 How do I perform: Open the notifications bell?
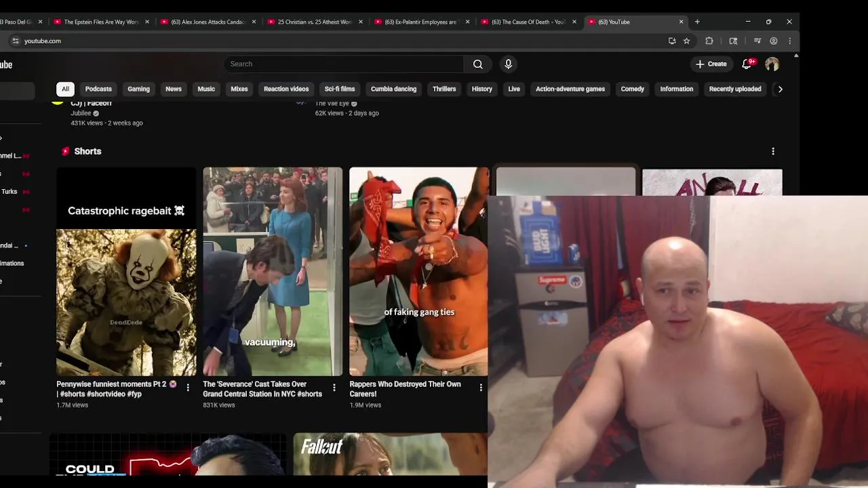pyautogui.click(x=747, y=64)
